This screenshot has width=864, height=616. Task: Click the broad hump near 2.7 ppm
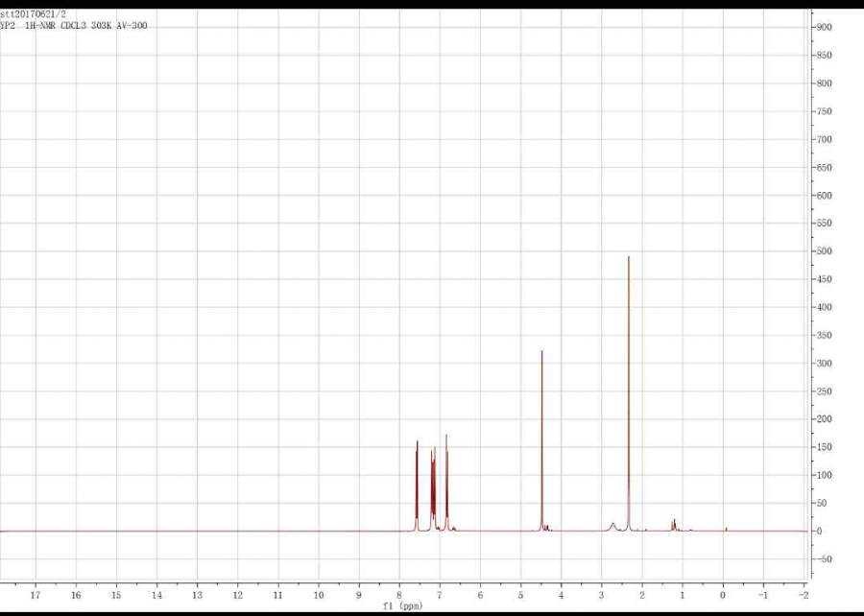click(x=612, y=527)
